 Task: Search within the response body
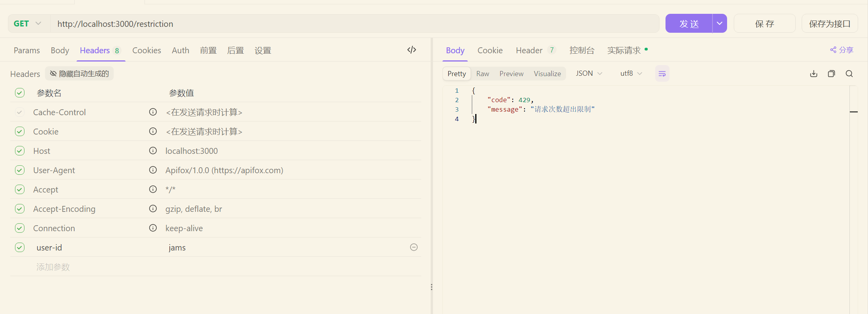[x=849, y=74]
